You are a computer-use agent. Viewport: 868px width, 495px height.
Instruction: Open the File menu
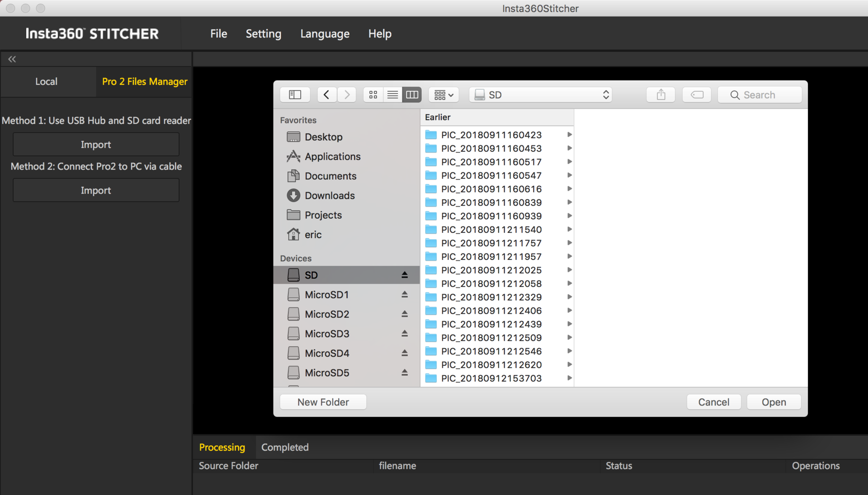point(218,34)
